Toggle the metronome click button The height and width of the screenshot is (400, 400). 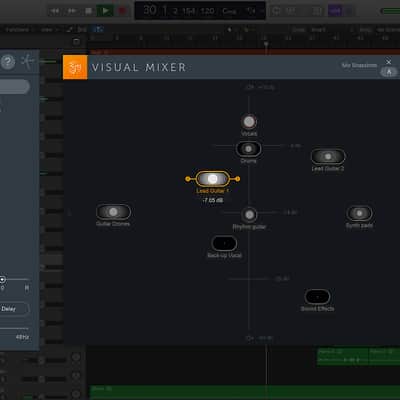coord(349,11)
